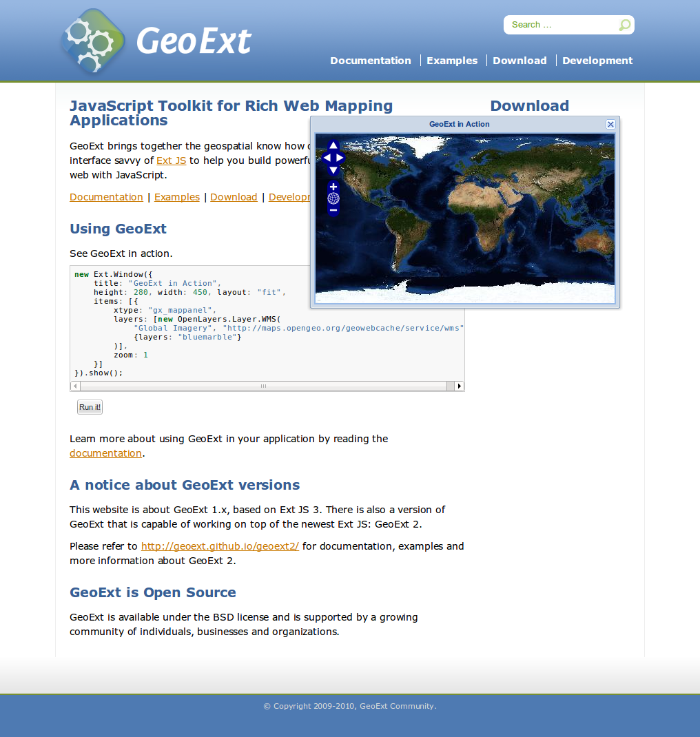The width and height of the screenshot is (700, 737).
Task: Click the See GeoExt in action text
Action: (121, 253)
